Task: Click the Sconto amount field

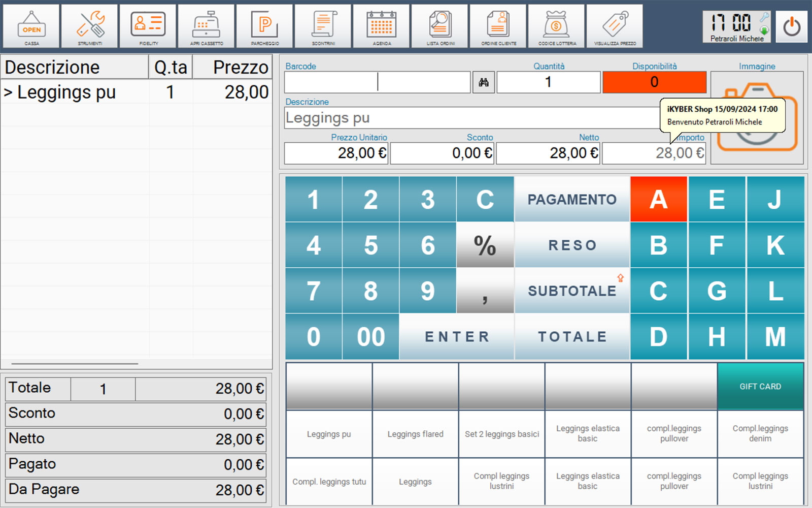Action: point(442,153)
